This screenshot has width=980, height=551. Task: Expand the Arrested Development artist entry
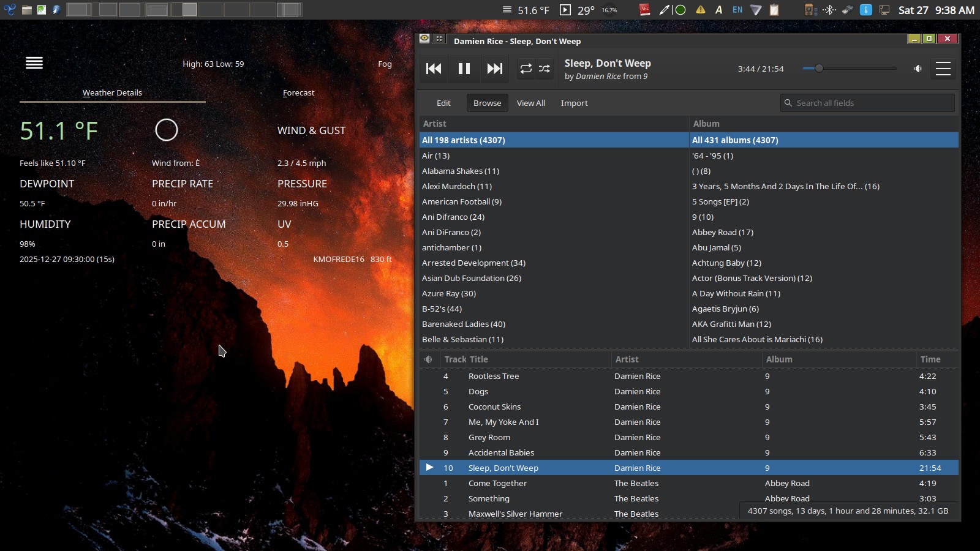pyautogui.click(x=472, y=263)
